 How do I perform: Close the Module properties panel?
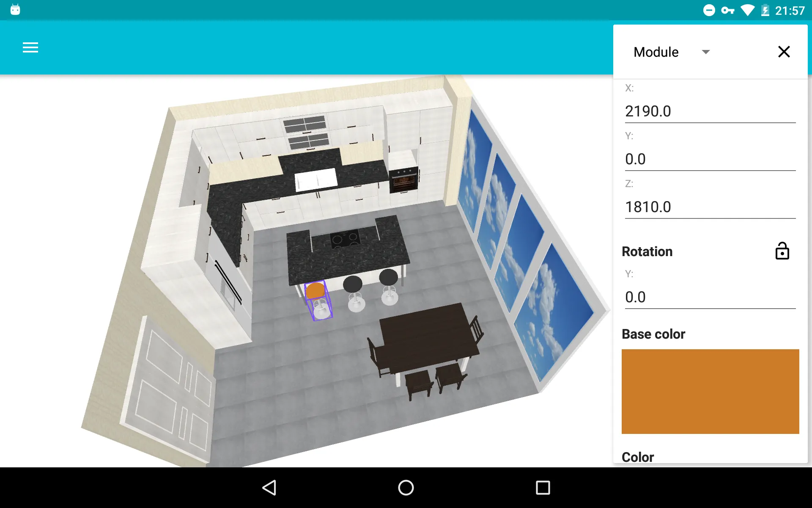785,52
